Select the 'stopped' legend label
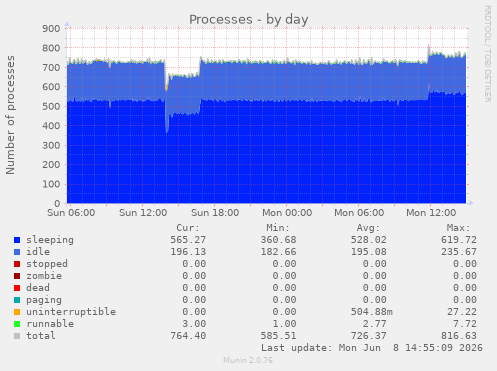 (x=47, y=264)
